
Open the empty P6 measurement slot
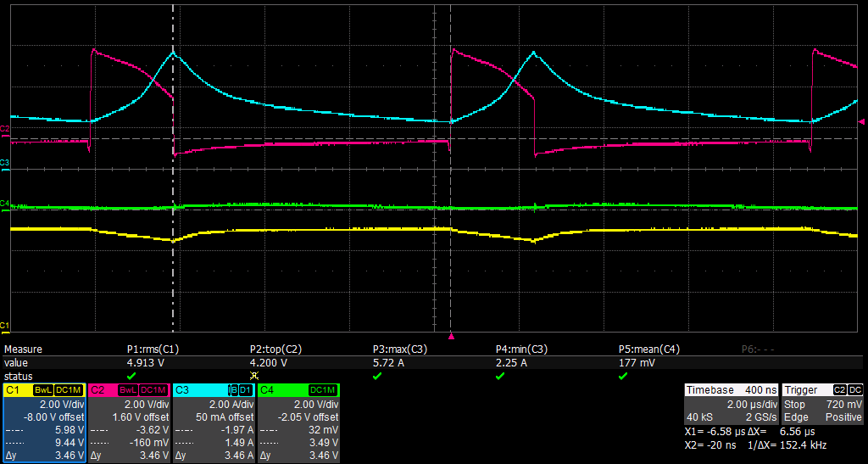pos(758,349)
